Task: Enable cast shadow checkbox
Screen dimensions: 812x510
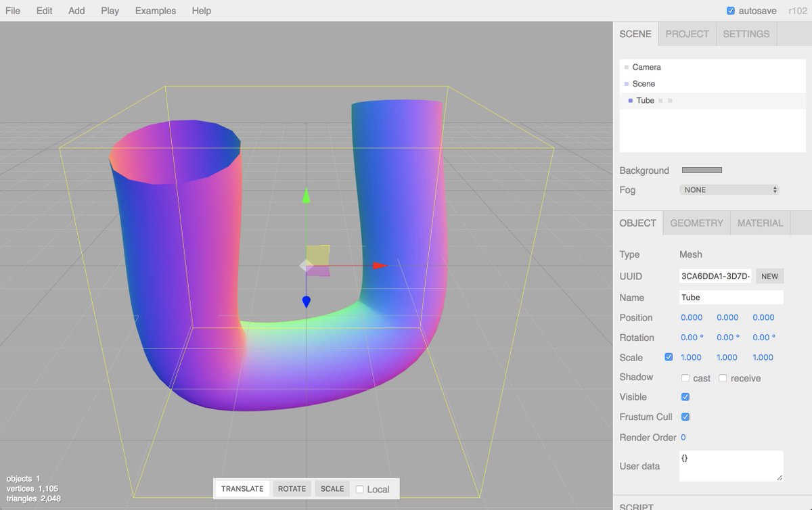Action: coord(685,378)
